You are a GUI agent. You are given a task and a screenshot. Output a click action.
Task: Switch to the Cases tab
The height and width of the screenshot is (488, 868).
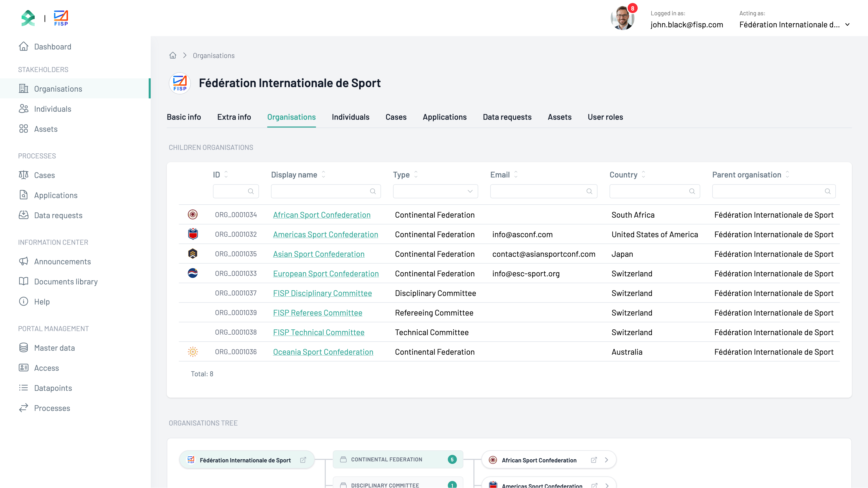[396, 117]
